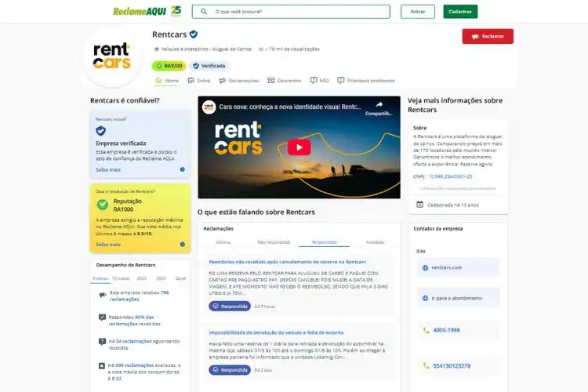
Task: Click the Rentcars logo avatar
Action: pyautogui.click(x=112, y=56)
